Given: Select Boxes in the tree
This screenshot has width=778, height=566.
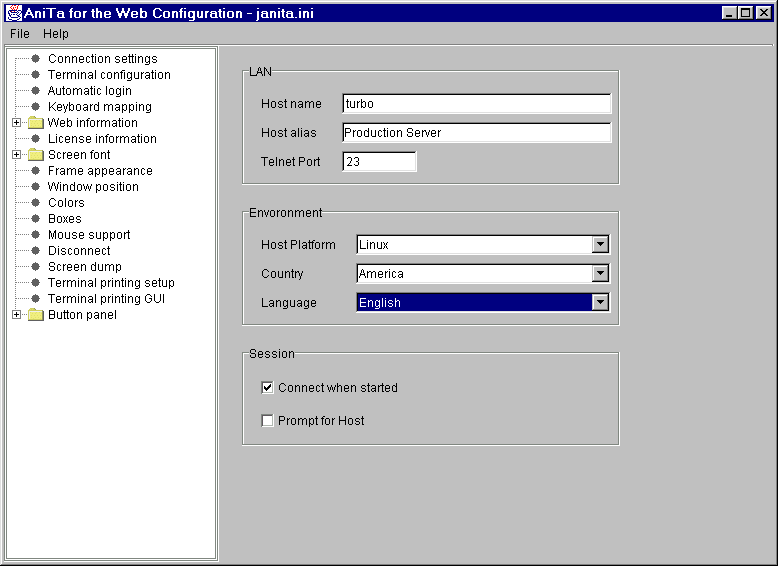Looking at the screenshot, I should pos(65,219).
